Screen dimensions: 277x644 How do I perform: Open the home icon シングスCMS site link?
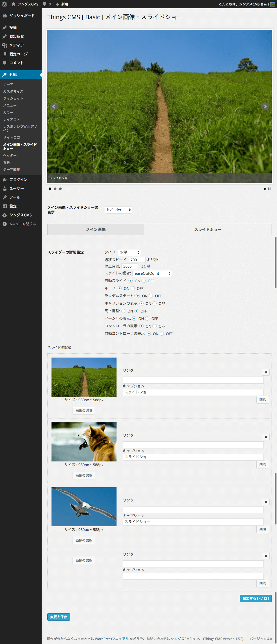click(x=25, y=4)
